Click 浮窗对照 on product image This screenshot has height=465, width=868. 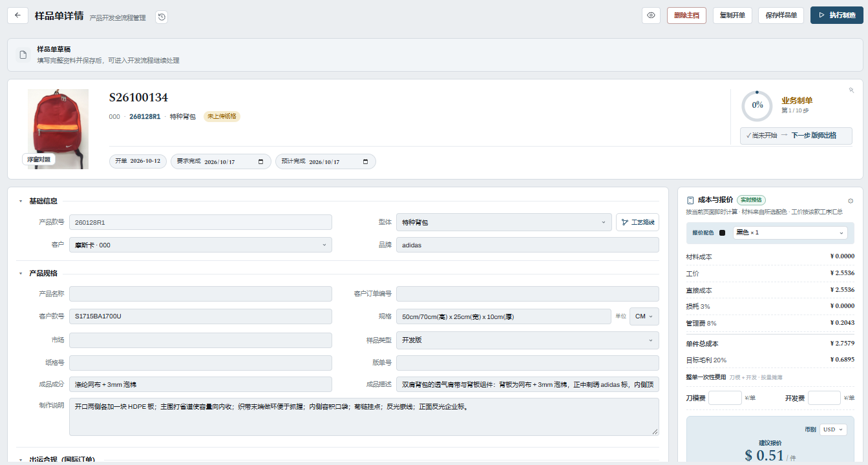pyautogui.click(x=39, y=160)
